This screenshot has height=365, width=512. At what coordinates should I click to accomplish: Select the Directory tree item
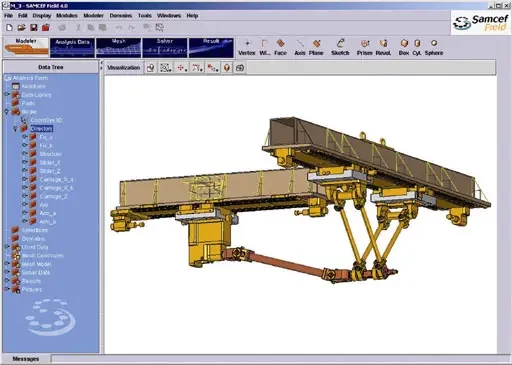tap(42, 129)
